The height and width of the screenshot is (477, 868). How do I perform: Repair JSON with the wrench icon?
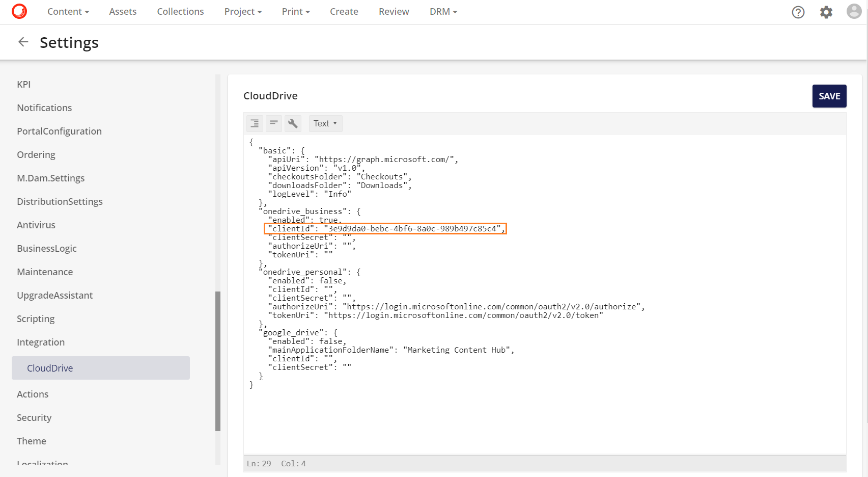coord(293,123)
